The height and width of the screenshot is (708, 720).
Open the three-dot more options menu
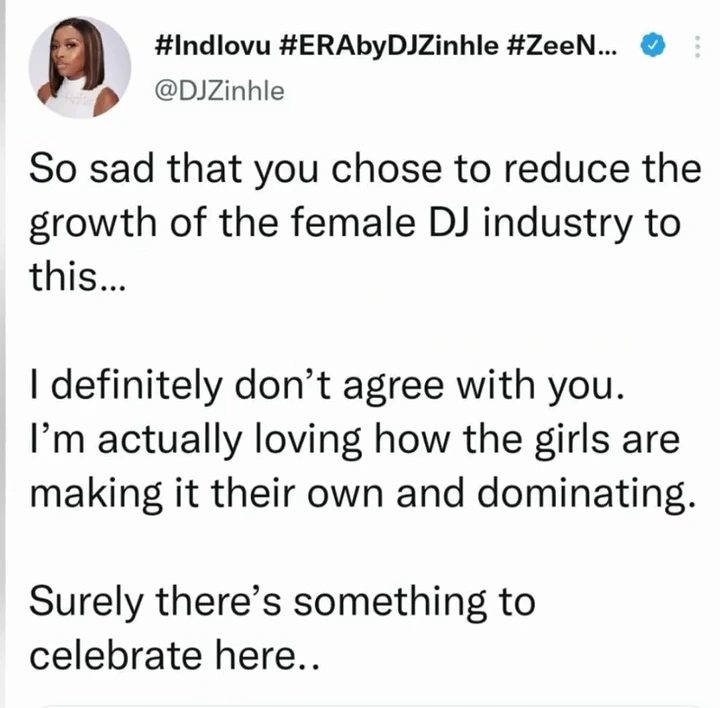[x=697, y=46]
